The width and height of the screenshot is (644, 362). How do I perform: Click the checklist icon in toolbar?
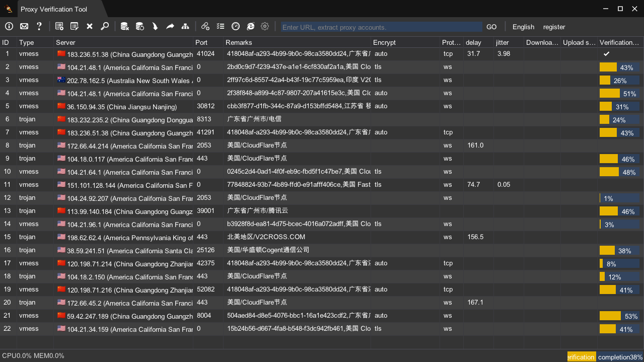[221, 26]
